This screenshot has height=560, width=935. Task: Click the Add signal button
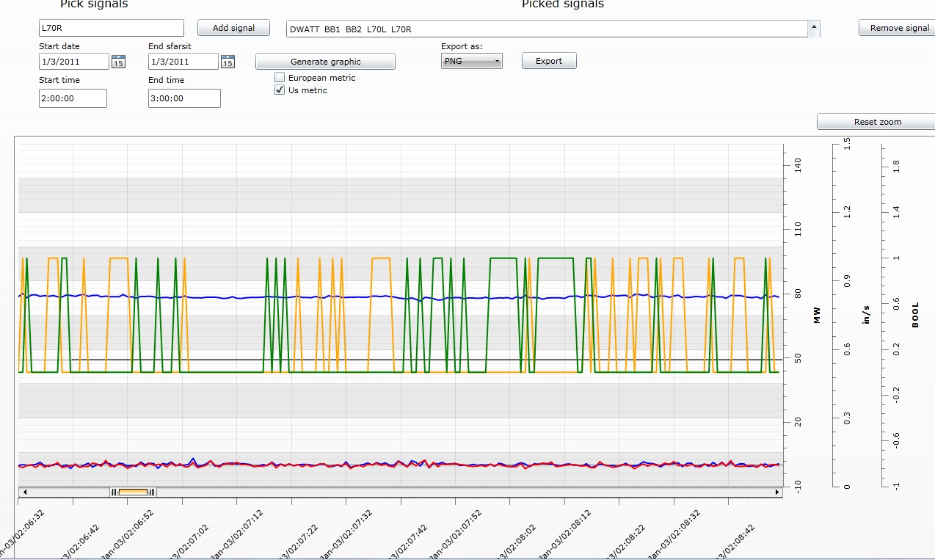233,28
